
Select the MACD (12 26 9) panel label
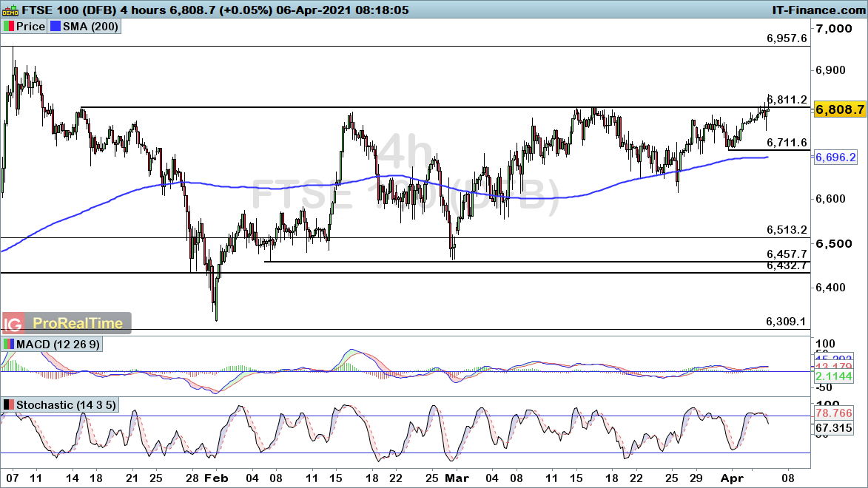[x=59, y=345]
